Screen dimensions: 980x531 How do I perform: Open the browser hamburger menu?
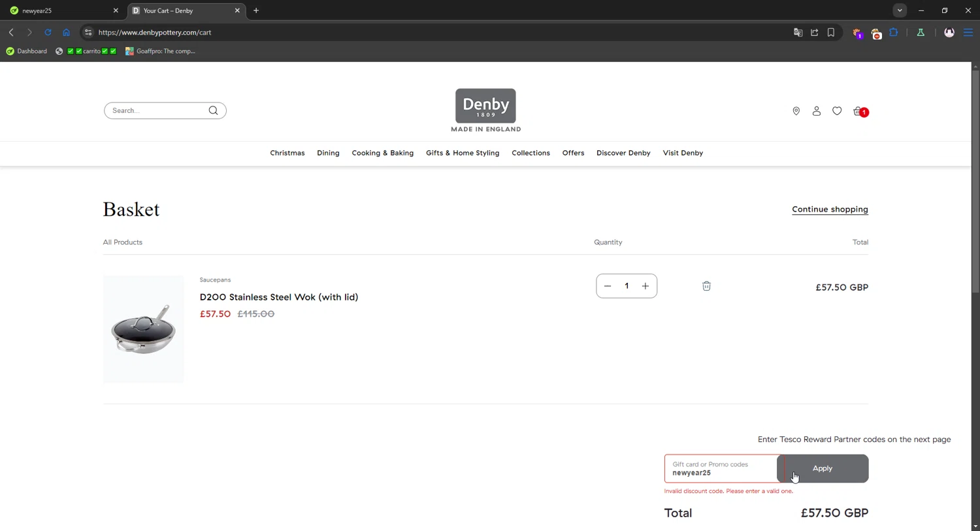968,32
